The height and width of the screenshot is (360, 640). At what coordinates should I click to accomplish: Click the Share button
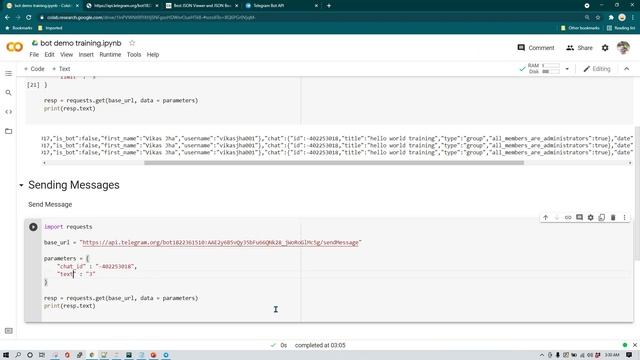579,48
